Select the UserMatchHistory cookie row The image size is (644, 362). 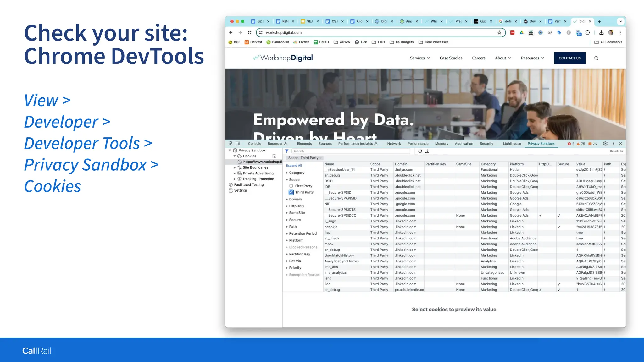point(475,255)
